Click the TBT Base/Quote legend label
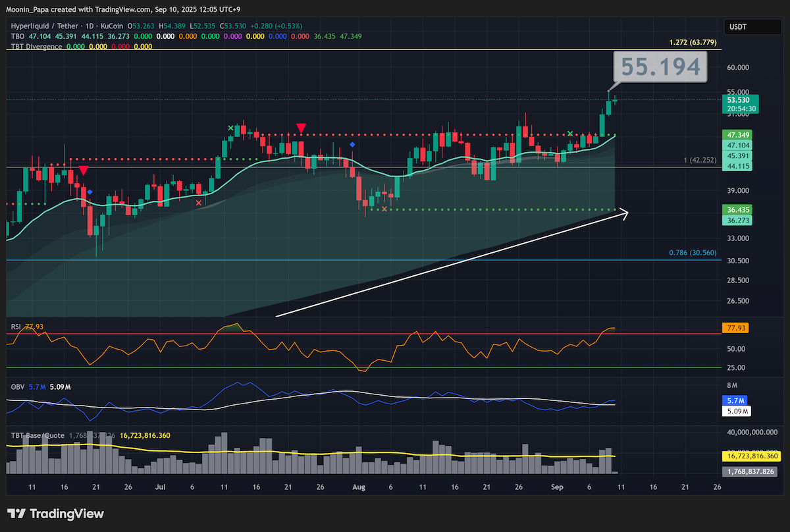 pos(38,435)
